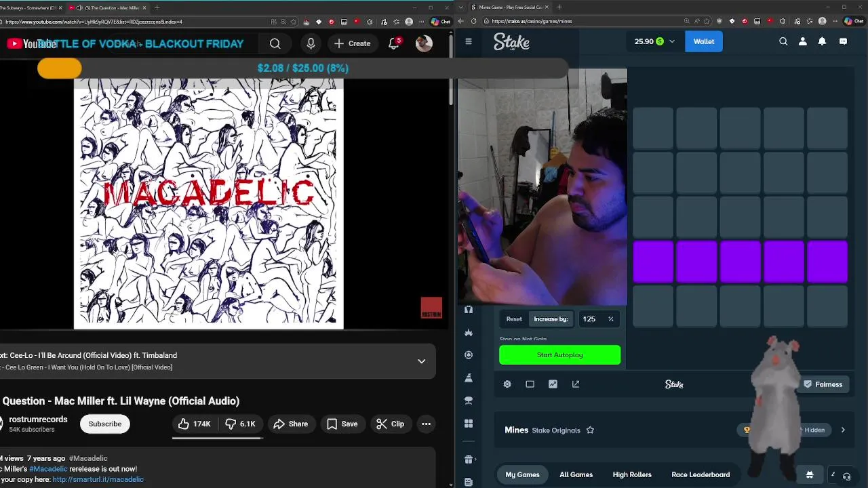Image resolution: width=868 pixels, height=488 pixels.
Task: Switch to The Subways browser tab
Action: [31, 7]
